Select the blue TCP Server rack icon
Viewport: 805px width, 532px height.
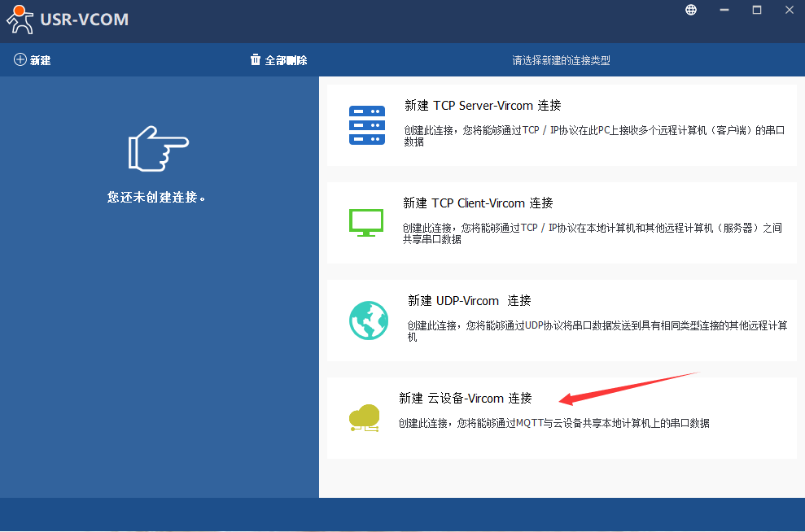coord(367,125)
